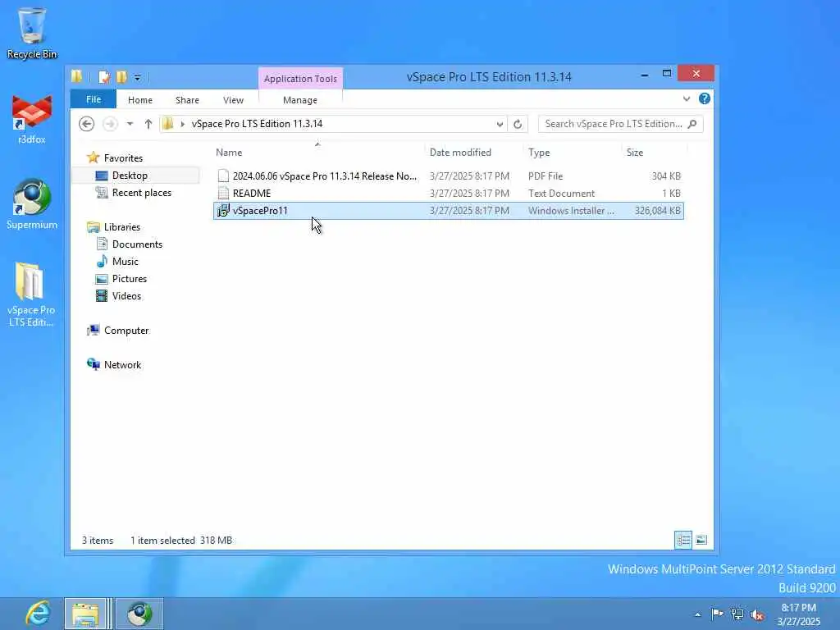Launch the Supermium desktop shortcut
Image resolution: width=840 pixels, height=630 pixels.
[32, 204]
